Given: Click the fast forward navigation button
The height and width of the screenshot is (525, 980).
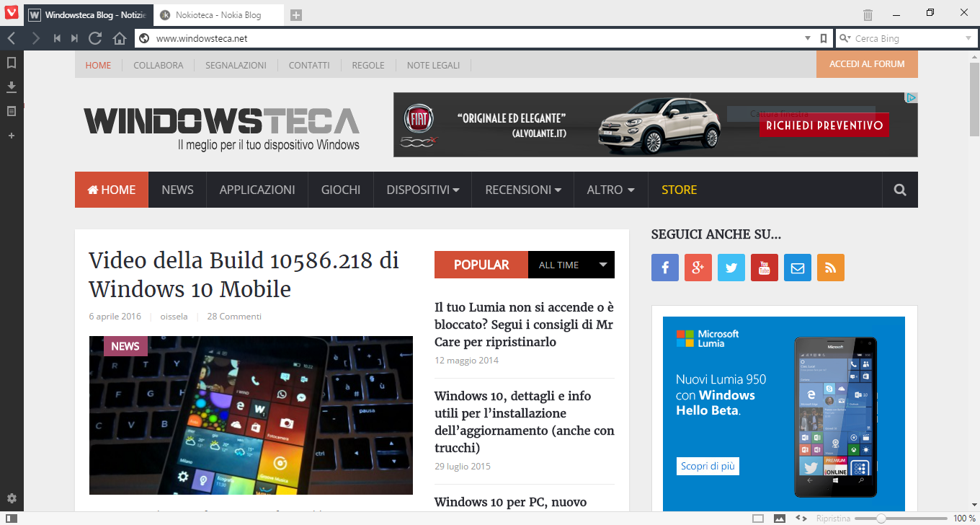Looking at the screenshot, I should [x=74, y=38].
